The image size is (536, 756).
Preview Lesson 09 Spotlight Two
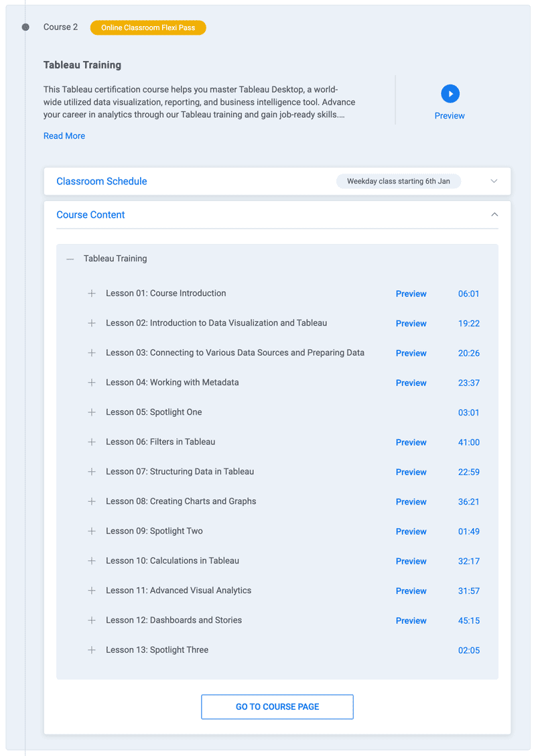(x=411, y=531)
